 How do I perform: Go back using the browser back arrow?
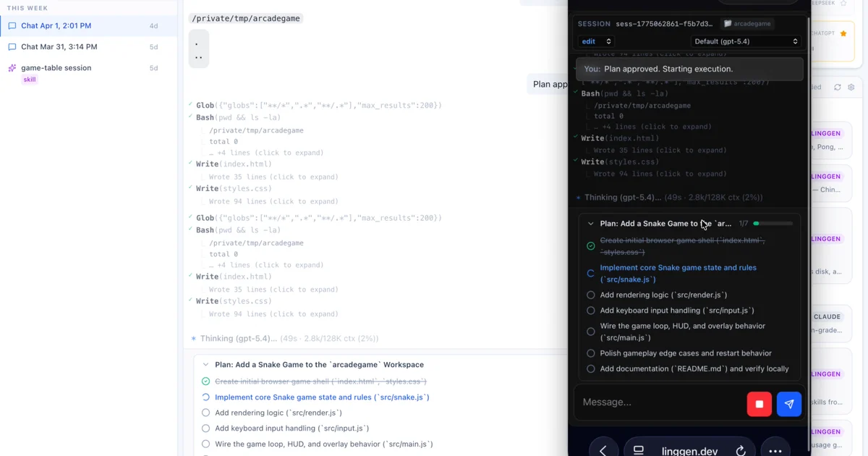click(x=603, y=450)
